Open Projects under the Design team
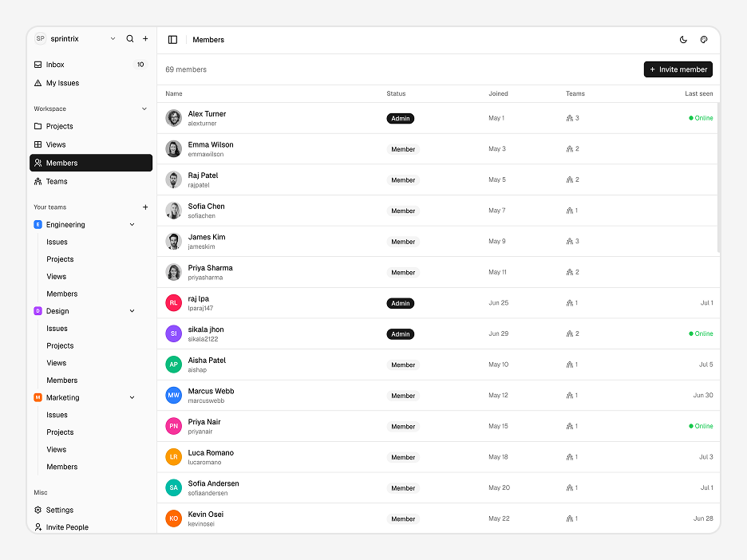Viewport: 747px width, 560px height. pyautogui.click(x=60, y=345)
